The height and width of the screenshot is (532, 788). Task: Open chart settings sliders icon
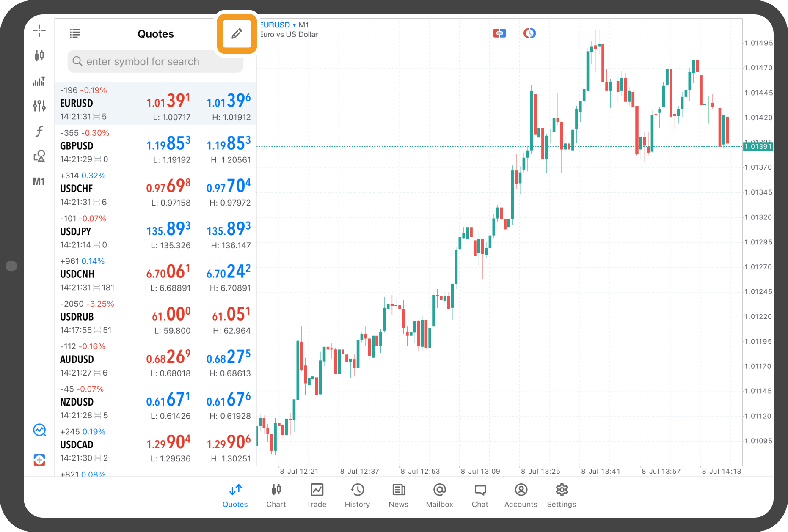pos(39,106)
